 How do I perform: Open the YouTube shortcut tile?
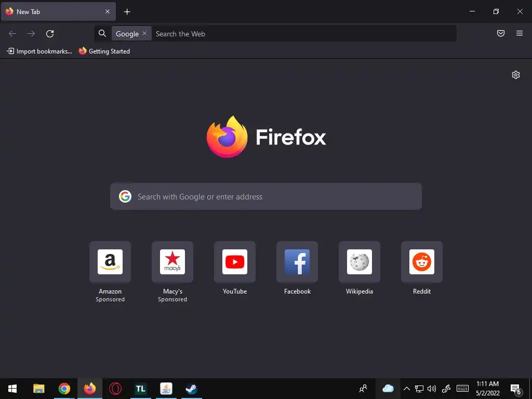(235, 262)
